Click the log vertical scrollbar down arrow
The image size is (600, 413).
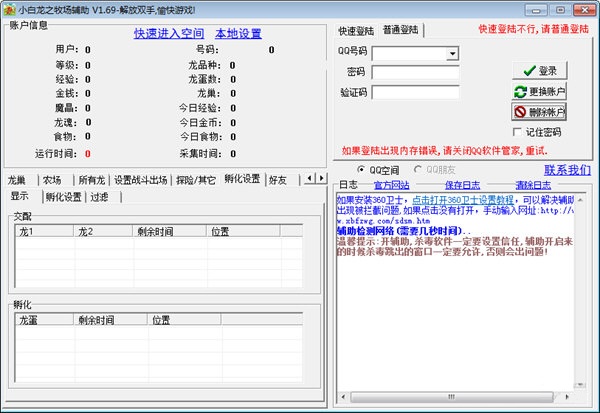click(x=580, y=385)
